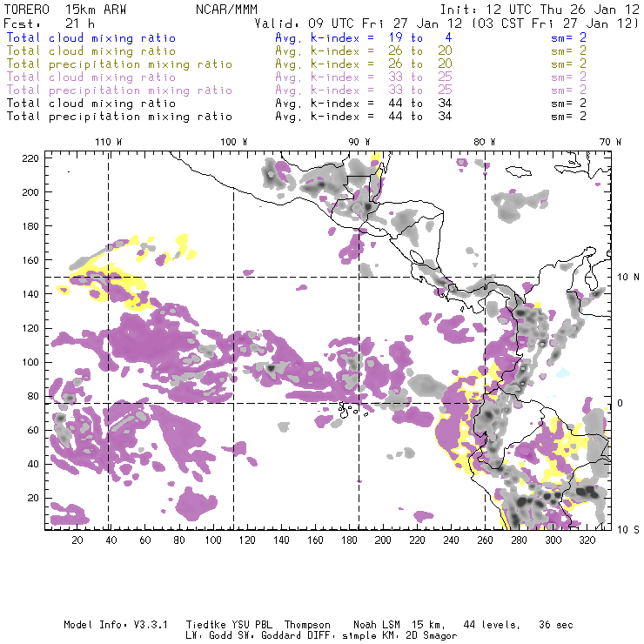The width and height of the screenshot is (644, 644).
Task: Click the "20" tick label on left axis
Action: 33,498
